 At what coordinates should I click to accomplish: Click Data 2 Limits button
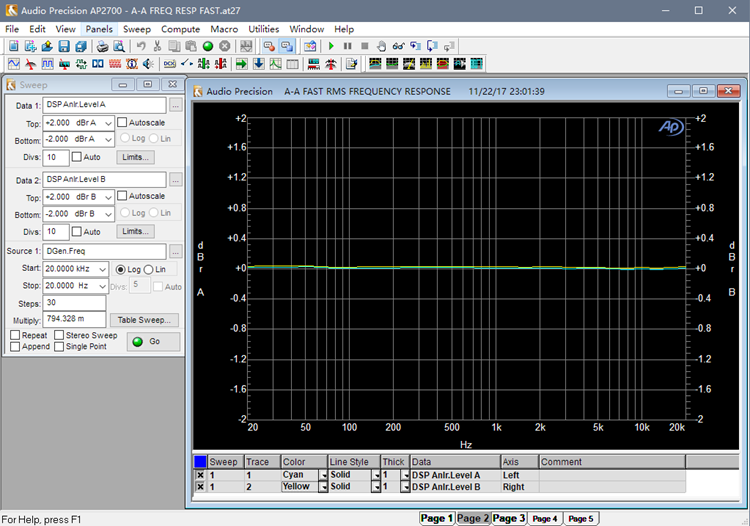135,231
